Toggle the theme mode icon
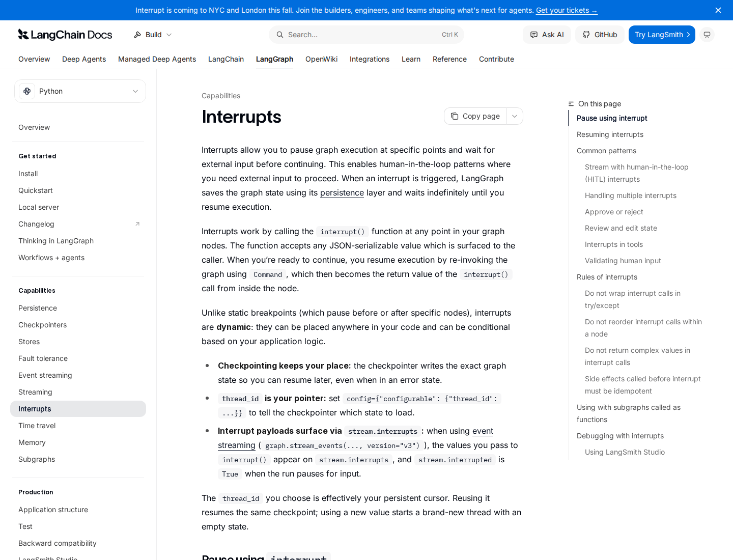This screenshot has width=733, height=560. pos(707,35)
